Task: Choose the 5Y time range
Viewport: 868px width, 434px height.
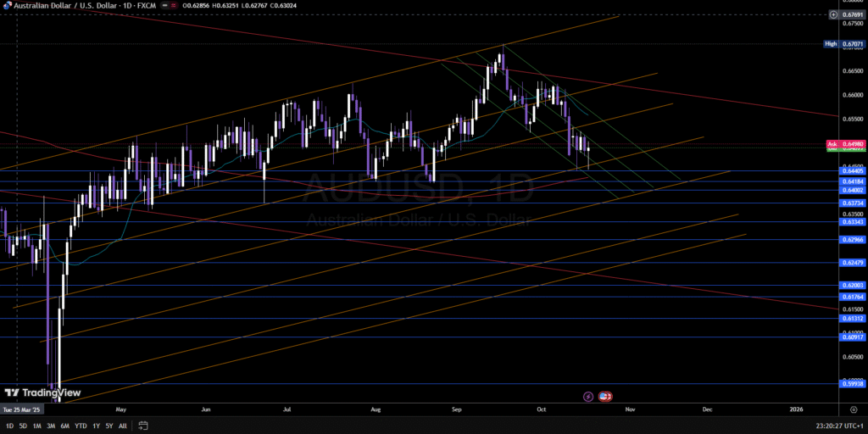Action: tap(109, 426)
